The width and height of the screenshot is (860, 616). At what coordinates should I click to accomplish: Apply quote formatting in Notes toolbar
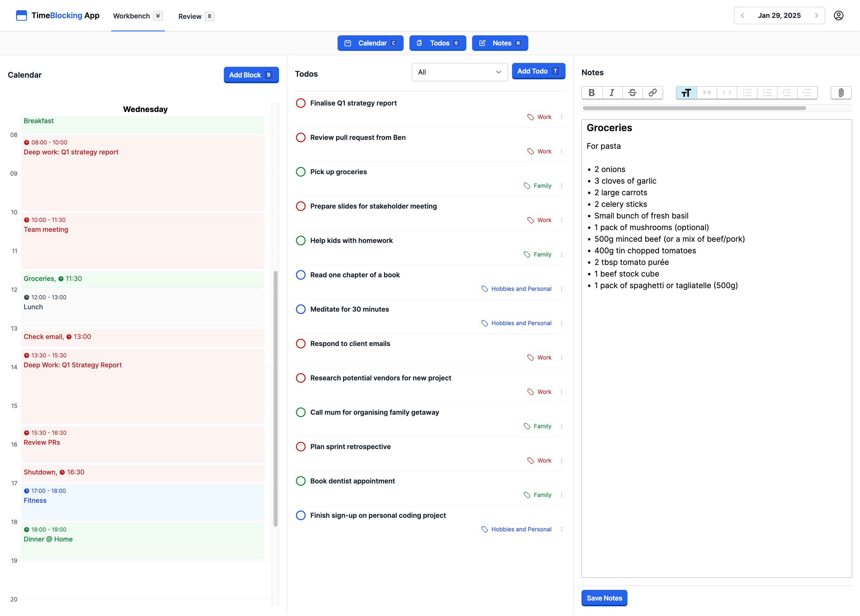[x=706, y=92]
